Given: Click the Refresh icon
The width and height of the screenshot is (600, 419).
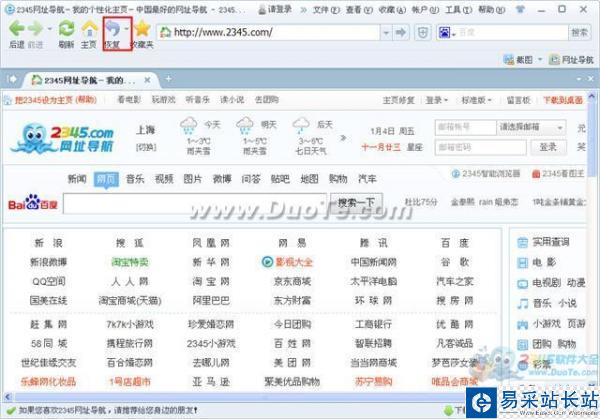Looking at the screenshot, I should 66,28.
